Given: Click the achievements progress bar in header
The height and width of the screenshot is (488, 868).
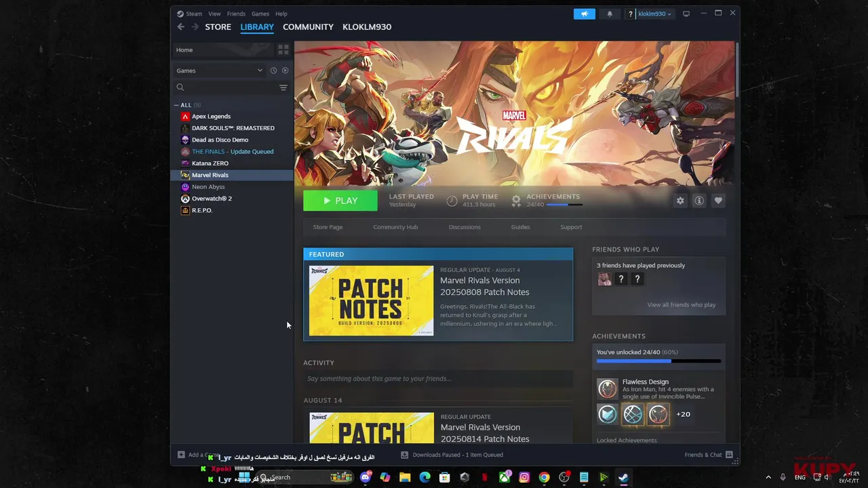Looking at the screenshot, I should [x=564, y=205].
